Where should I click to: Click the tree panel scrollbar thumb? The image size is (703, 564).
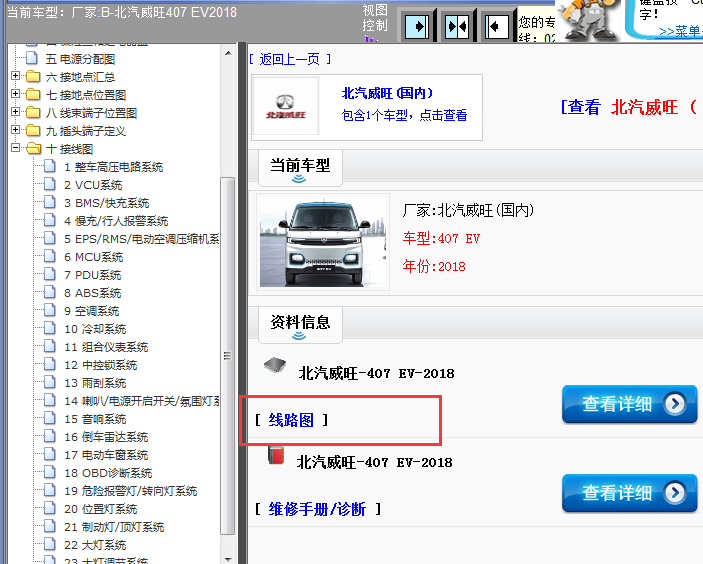[x=228, y=356]
